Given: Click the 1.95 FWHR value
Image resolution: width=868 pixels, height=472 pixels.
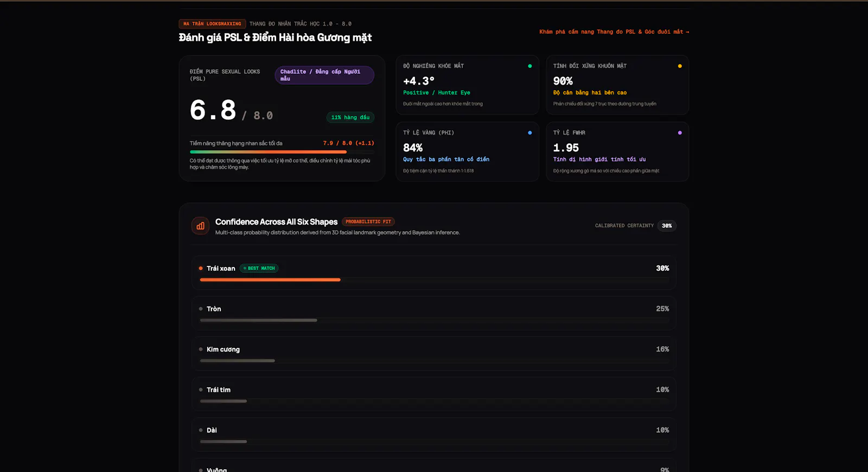Looking at the screenshot, I should [x=566, y=148].
